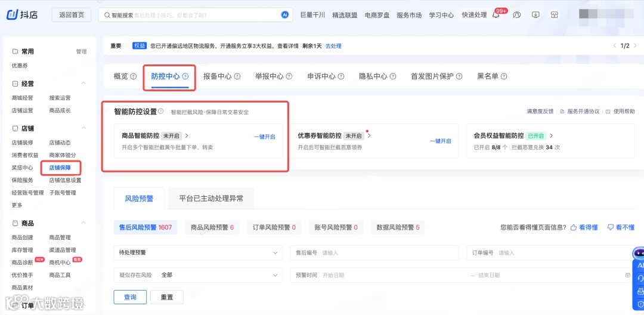Click the 抖店 logo
Image resolution: width=644 pixels, height=315 pixels.
click(x=22, y=15)
